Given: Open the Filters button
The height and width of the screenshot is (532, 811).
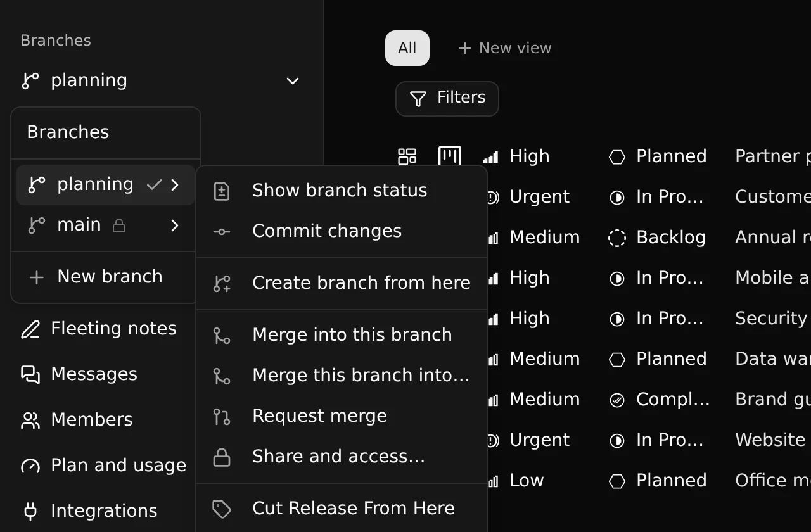Looking at the screenshot, I should 447,98.
